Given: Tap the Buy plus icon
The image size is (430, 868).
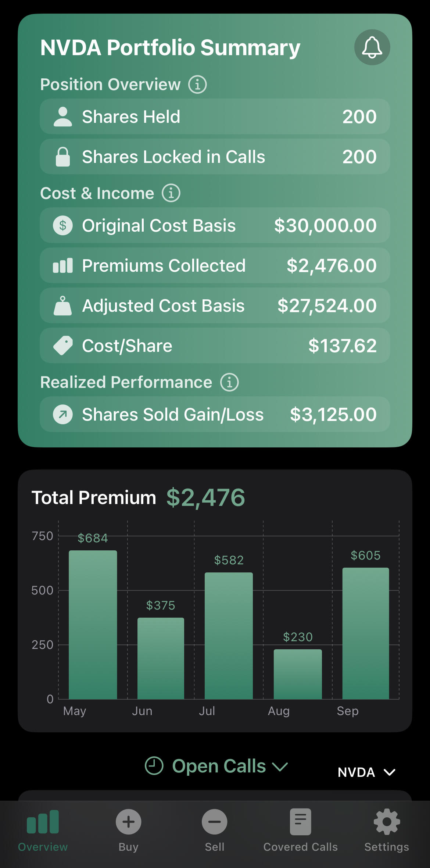Looking at the screenshot, I should pyautogui.click(x=128, y=822).
